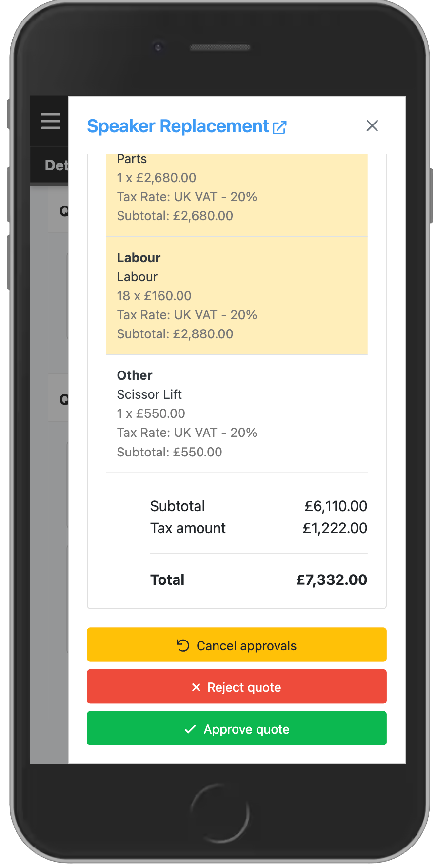Click the Tax amount £1,222.00 value

coord(335,528)
